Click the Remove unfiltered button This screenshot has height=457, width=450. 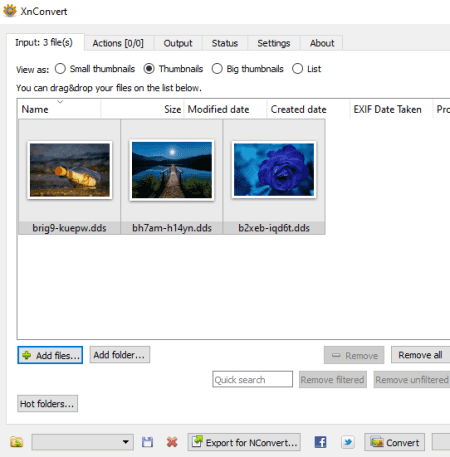[x=412, y=380]
